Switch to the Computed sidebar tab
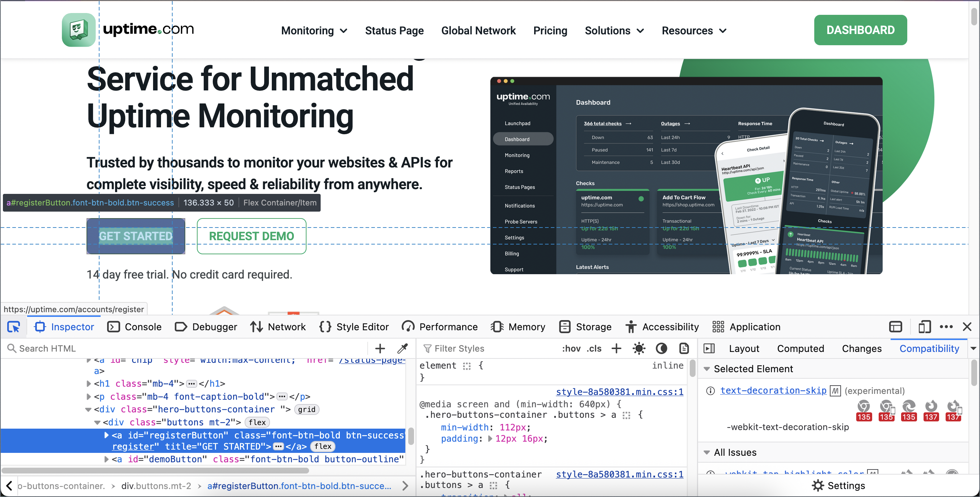 click(x=801, y=348)
